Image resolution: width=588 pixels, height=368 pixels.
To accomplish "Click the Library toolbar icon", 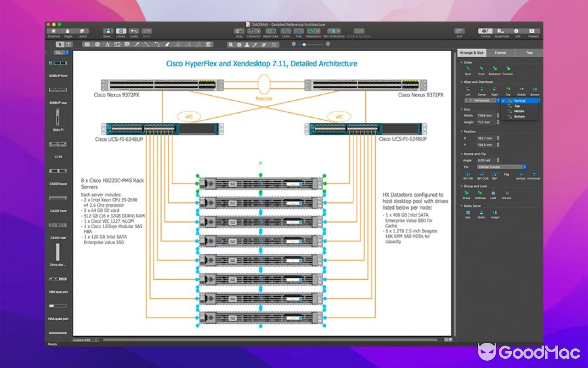I will click(121, 31).
